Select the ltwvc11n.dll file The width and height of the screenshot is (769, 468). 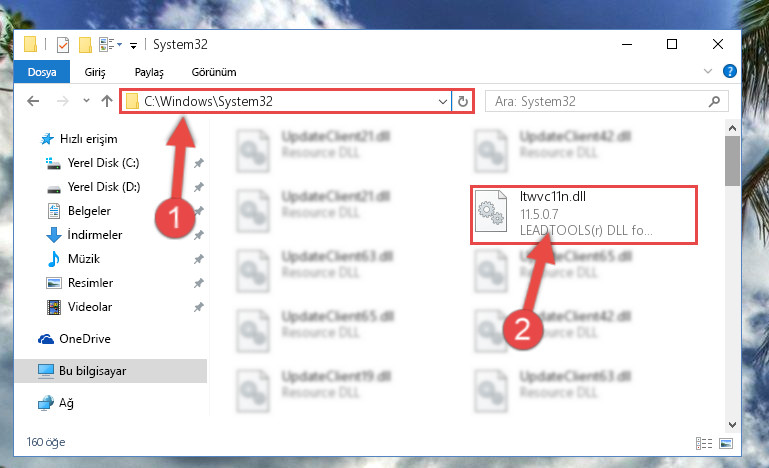point(584,214)
